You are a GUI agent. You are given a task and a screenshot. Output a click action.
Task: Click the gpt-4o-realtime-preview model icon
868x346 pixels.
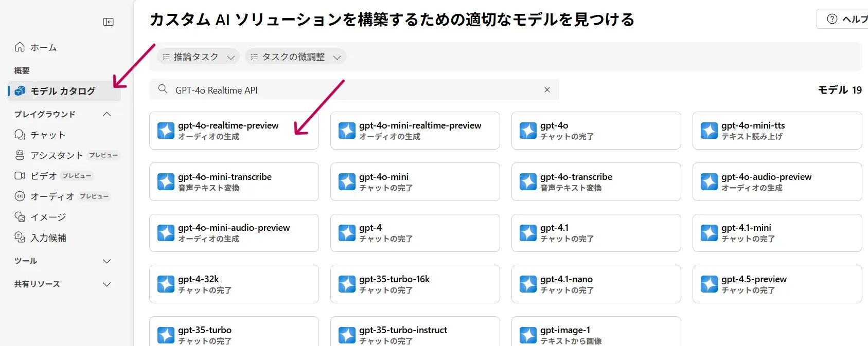point(166,131)
